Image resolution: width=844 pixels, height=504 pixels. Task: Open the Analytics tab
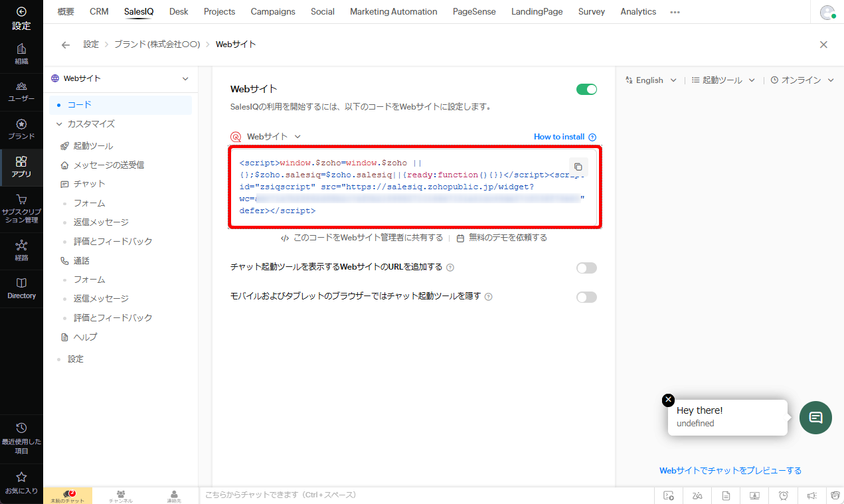click(638, 11)
